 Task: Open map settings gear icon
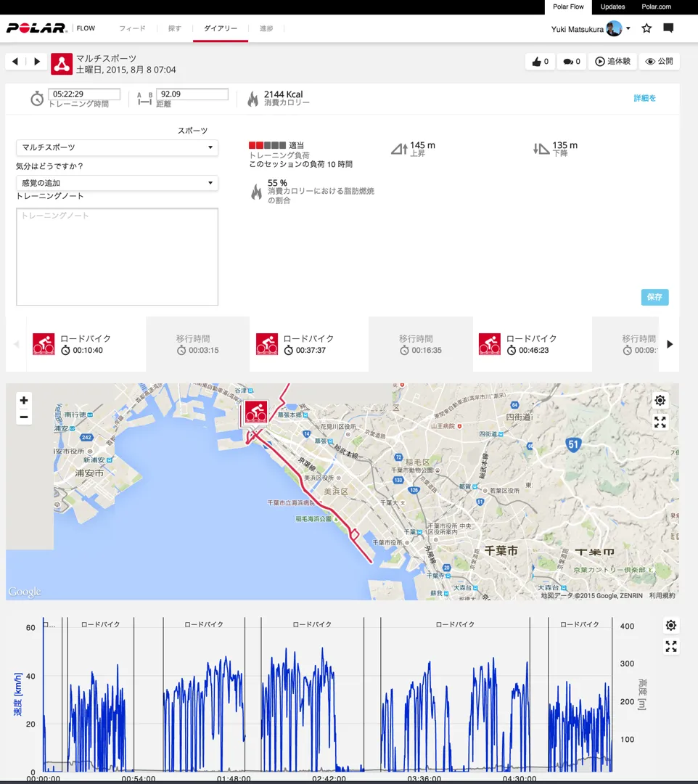[660, 401]
